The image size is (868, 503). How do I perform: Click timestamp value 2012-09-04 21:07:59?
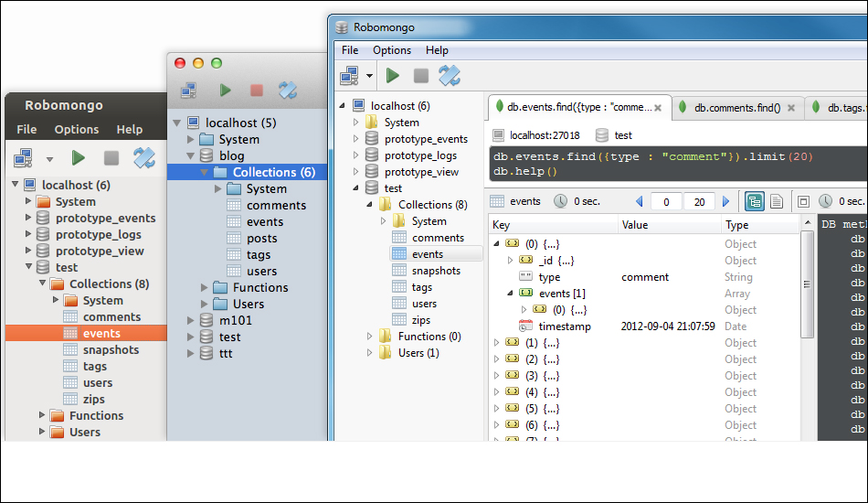tap(668, 326)
